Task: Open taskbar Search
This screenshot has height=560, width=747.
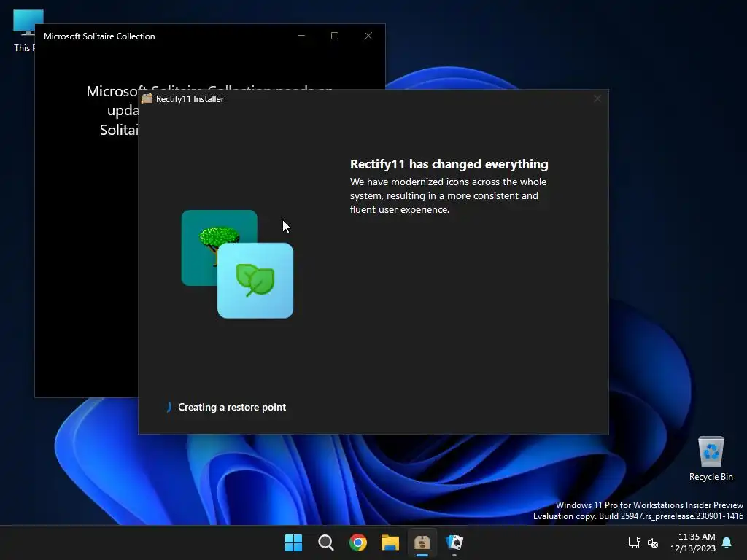Action: click(326, 542)
